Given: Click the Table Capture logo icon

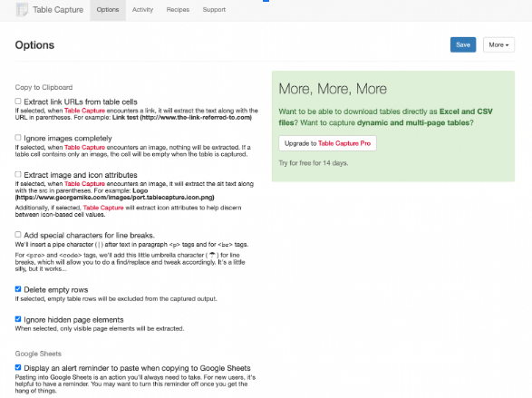Looking at the screenshot, I should pyautogui.click(x=22, y=9).
